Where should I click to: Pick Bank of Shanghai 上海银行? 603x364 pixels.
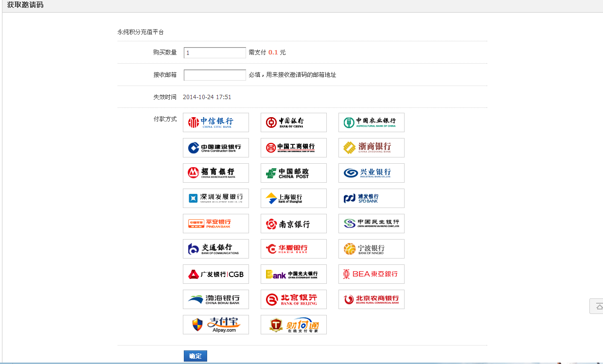point(293,198)
